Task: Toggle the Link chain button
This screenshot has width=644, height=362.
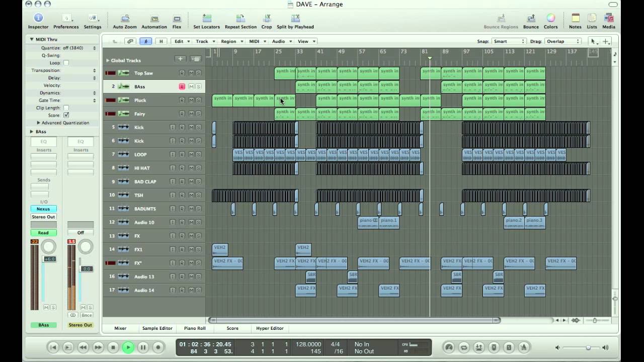Action: pos(130,41)
